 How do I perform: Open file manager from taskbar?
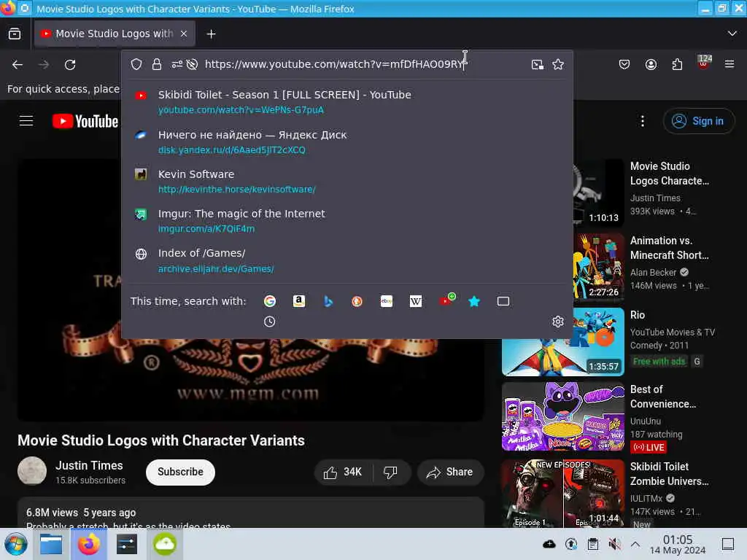pos(51,544)
